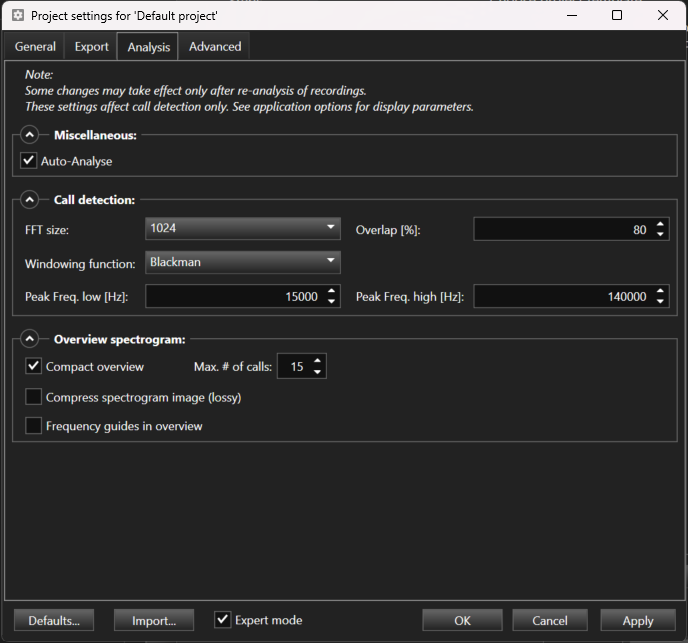The image size is (688, 643).
Task: Click the Import... button
Action: (x=153, y=620)
